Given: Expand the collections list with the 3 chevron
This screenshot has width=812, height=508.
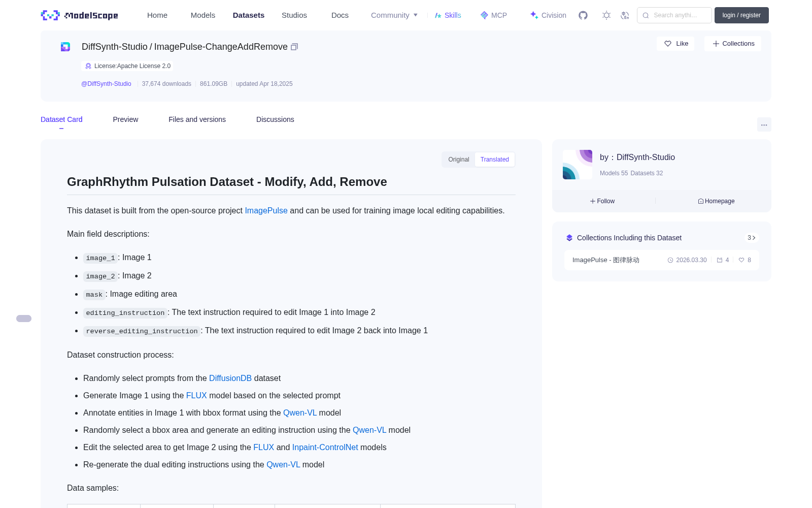Looking at the screenshot, I should pos(752,238).
